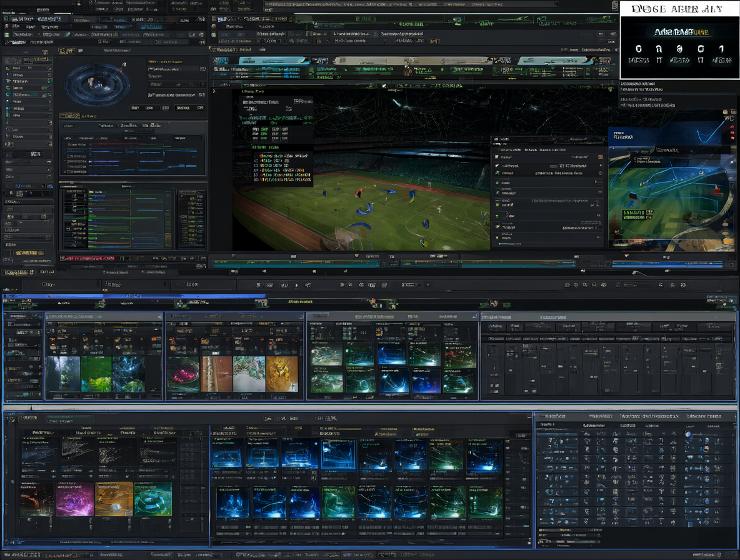
Task: Open the bright green thumbnail
Action: pos(96,374)
